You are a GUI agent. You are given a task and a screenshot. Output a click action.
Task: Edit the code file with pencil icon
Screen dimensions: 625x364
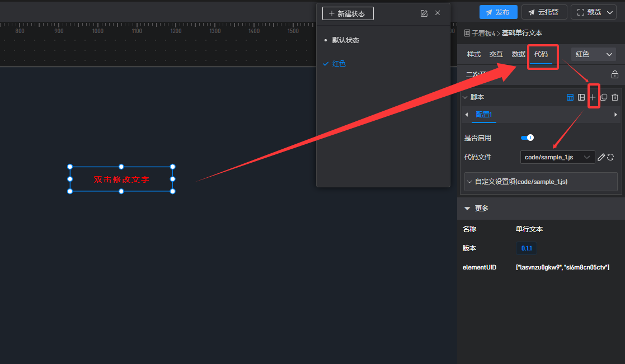tap(601, 158)
